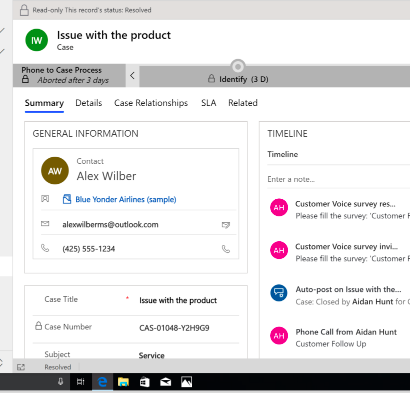Click AH avatar on survey response entry
This screenshot has width=410, height=393.
(279, 207)
